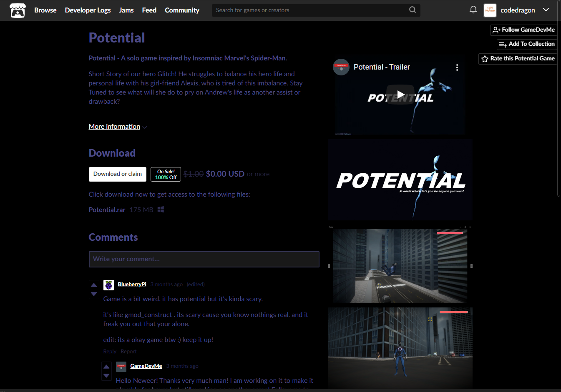
Task: Report BlueberryPi's comment
Action: point(128,352)
